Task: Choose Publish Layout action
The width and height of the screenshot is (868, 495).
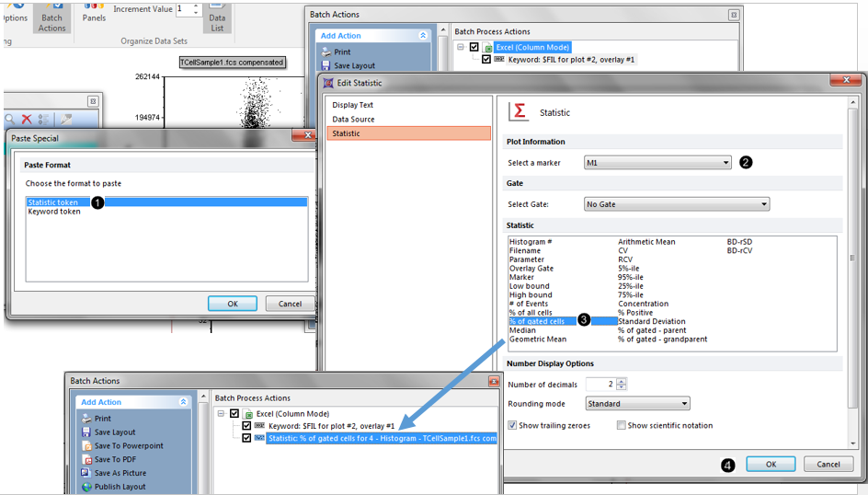Action: point(88,487)
